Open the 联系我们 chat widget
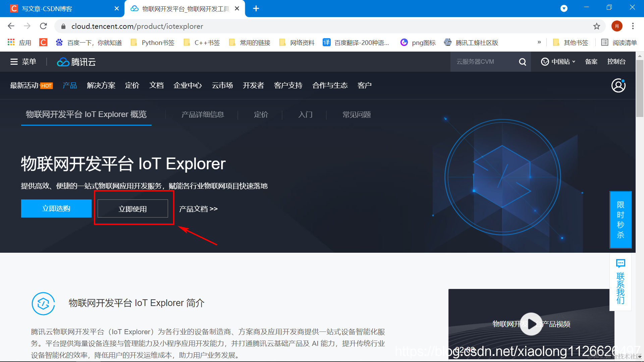This screenshot has height=362, width=644. [621, 282]
